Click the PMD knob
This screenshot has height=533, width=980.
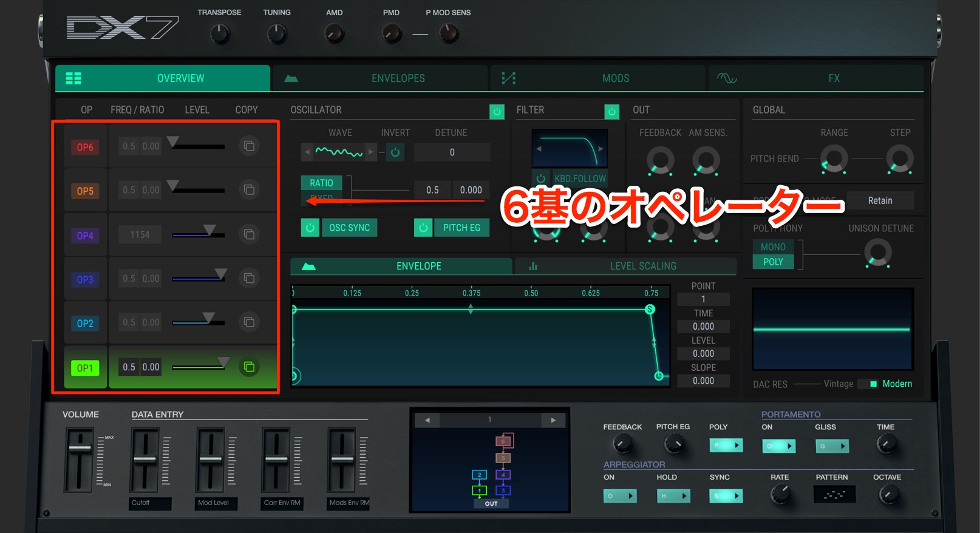tap(392, 33)
